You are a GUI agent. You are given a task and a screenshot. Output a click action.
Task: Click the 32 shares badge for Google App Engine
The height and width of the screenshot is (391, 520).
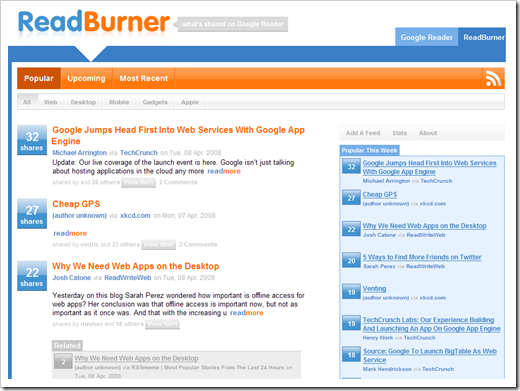click(32, 140)
